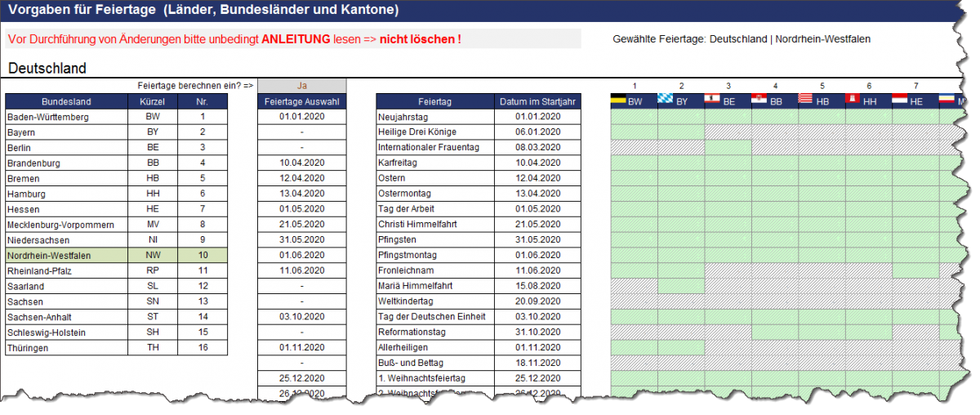Click the Rheinland-Pfalz cell
Screen dimensions: 980x415
click(x=67, y=271)
